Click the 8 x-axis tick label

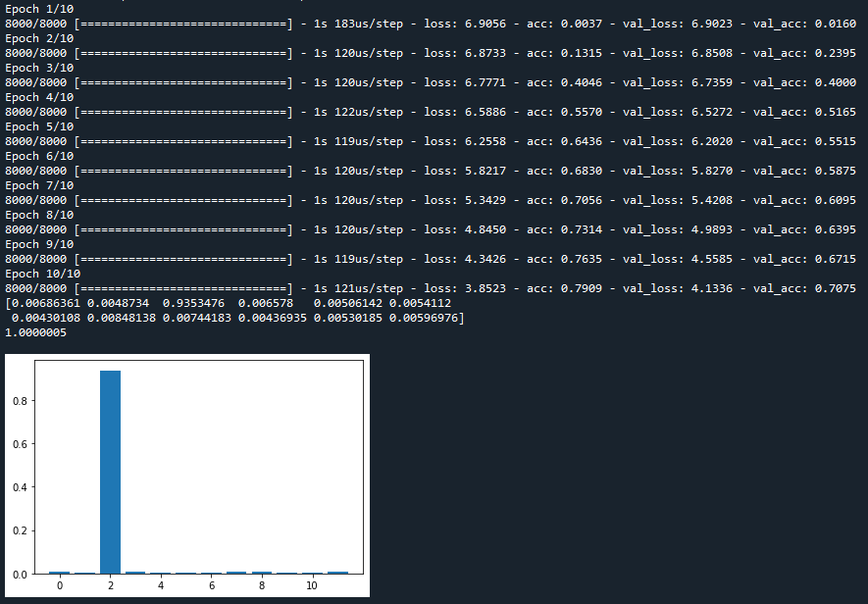pyautogui.click(x=262, y=585)
